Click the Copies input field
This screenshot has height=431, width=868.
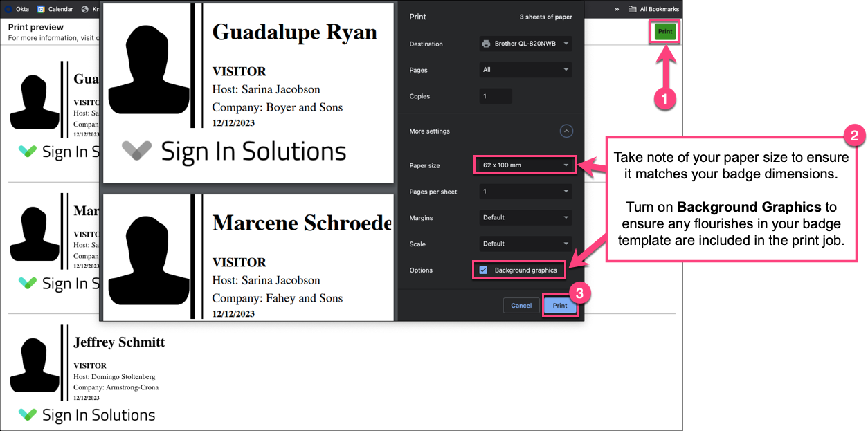click(x=496, y=95)
